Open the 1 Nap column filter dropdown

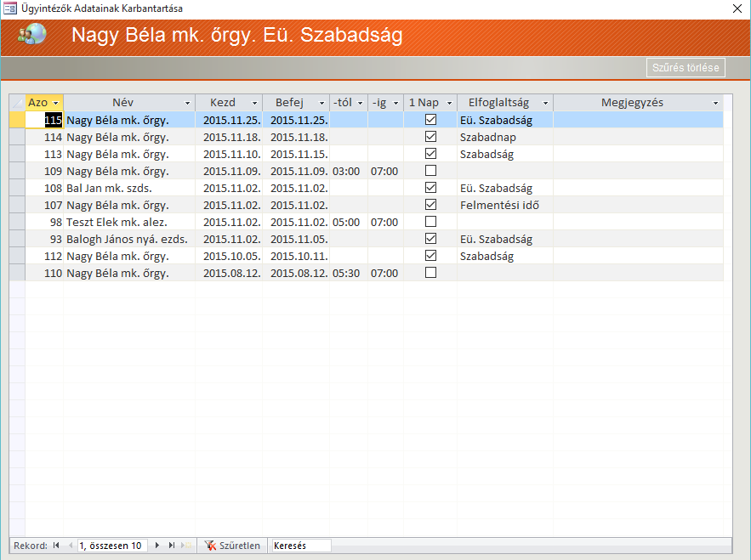pos(449,103)
